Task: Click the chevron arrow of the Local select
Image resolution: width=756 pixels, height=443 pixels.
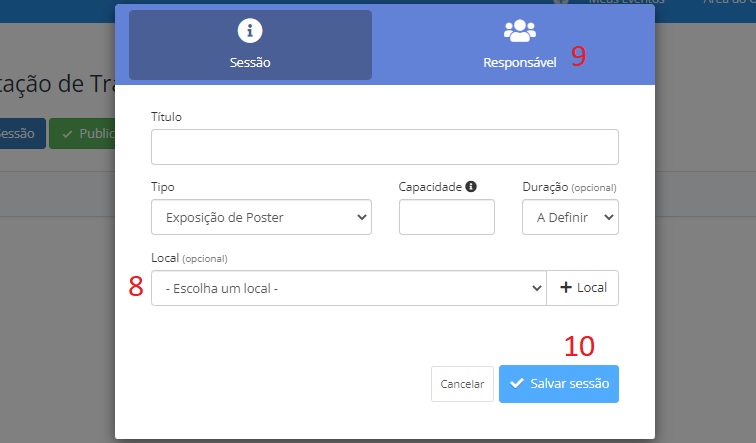Action: pyautogui.click(x=537, y=288)
